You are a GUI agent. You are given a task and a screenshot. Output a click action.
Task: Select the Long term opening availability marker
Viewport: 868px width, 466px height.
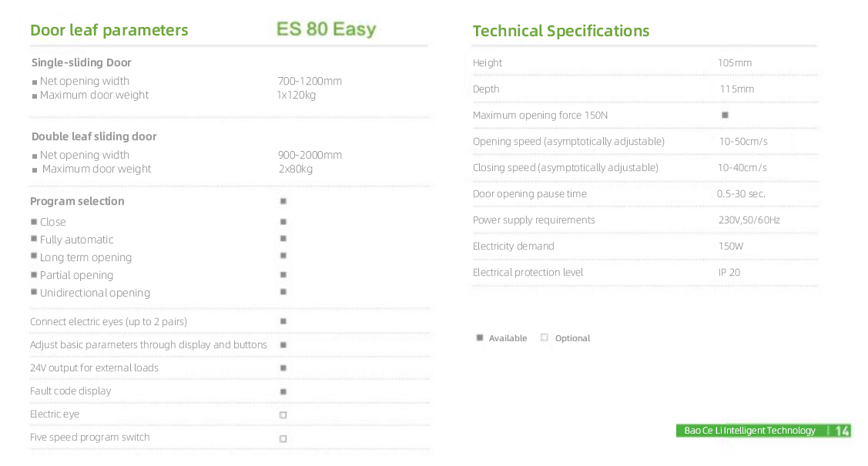pyautogui.click(x=283, y=256)
